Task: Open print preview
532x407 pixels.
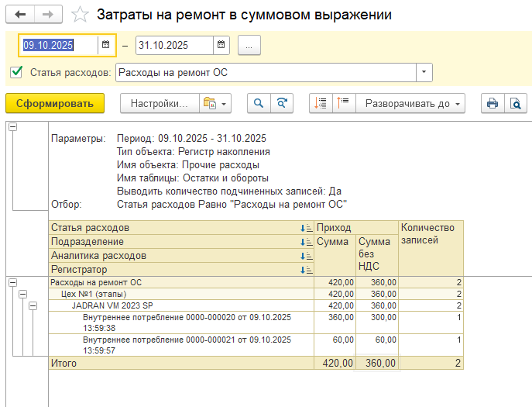Action: [x=515, y=103]
